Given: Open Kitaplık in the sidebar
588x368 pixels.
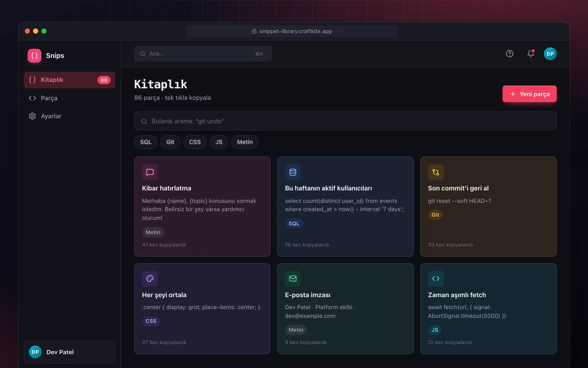Looking at the screenshot, I should 69,80.
